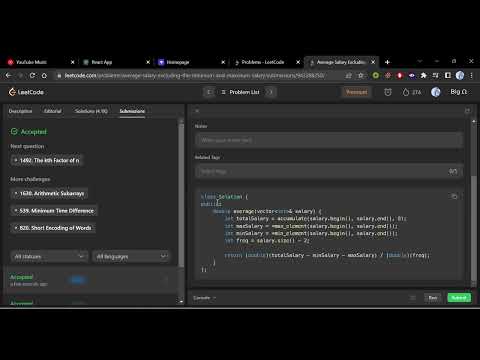
Task: Open next question 1492 The kth Factor of n
Action: point(47,160)
